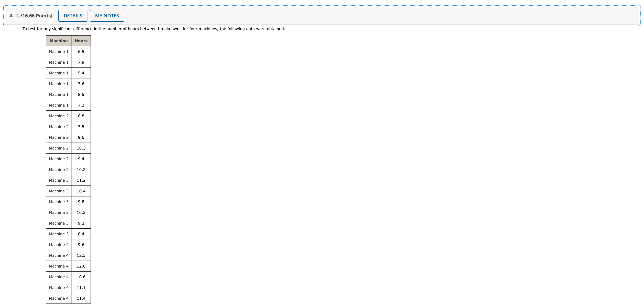Click the 8.5 hours cell
Screen dimensions: 644x307
(81, 94)
